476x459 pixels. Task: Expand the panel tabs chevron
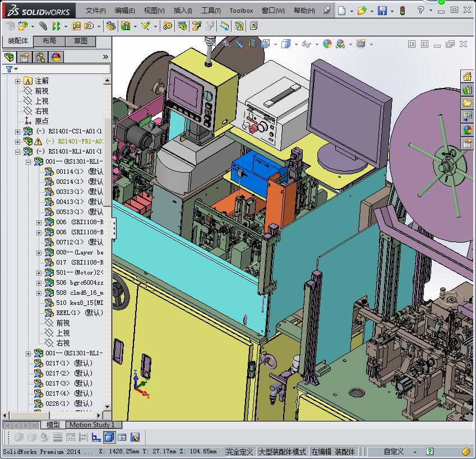[105, 57]
